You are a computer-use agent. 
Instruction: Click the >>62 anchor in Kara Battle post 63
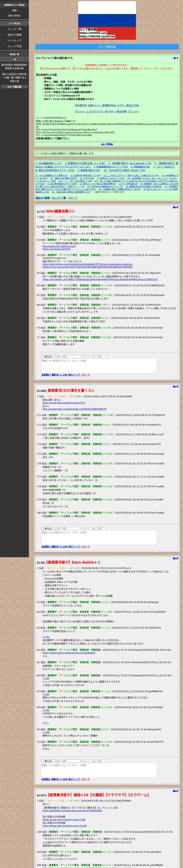click(46, 637)
